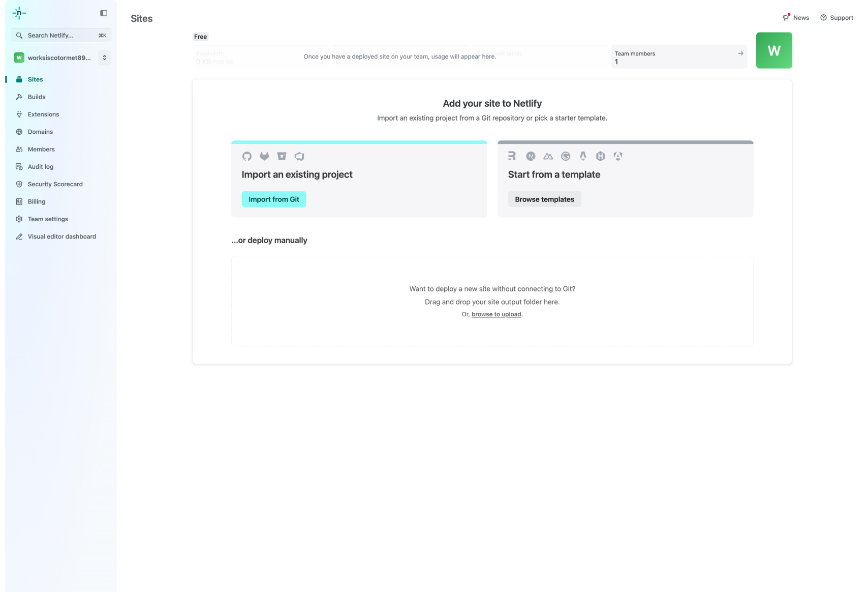Click the Extensions plug icon in the sidebar

tap(19, 114)
